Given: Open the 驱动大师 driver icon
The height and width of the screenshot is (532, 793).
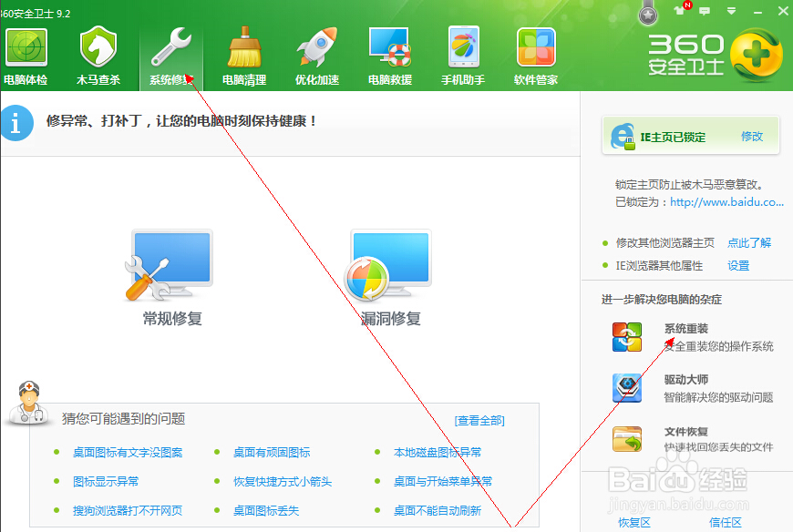Looking at the screenshot, I should pyautogui.click(x=627, y=388).
